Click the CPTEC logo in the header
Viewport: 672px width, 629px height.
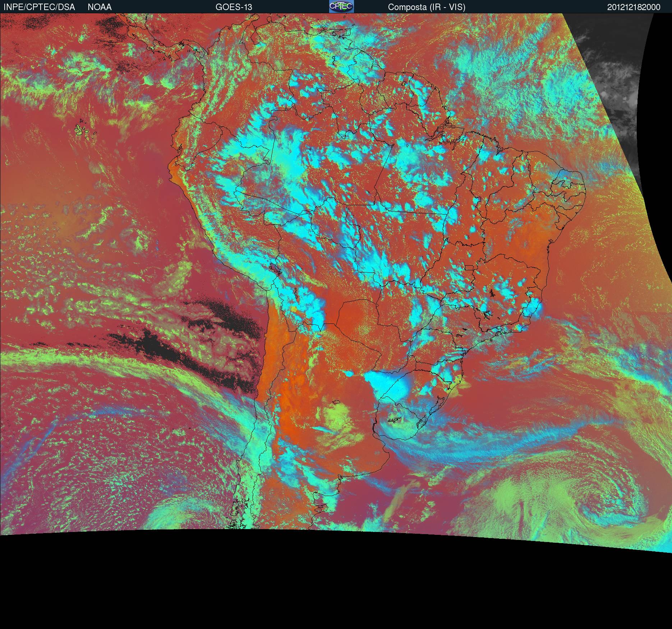pos(341,6)
